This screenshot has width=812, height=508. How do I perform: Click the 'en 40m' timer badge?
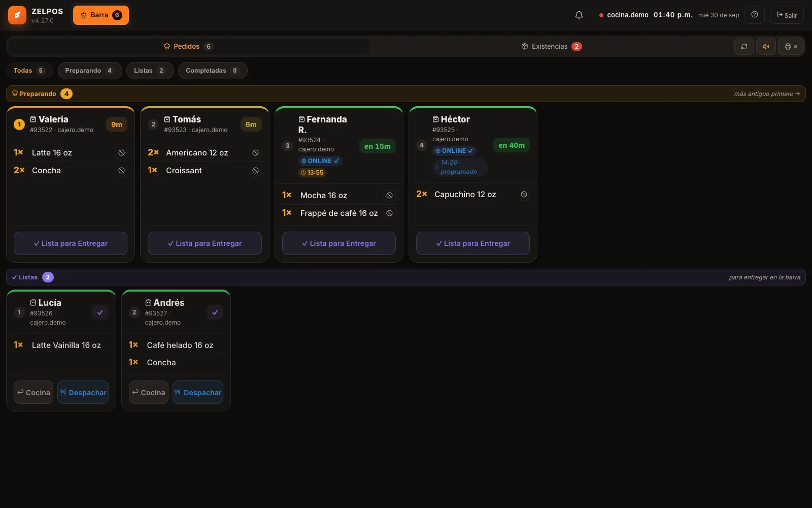(512, 145)
